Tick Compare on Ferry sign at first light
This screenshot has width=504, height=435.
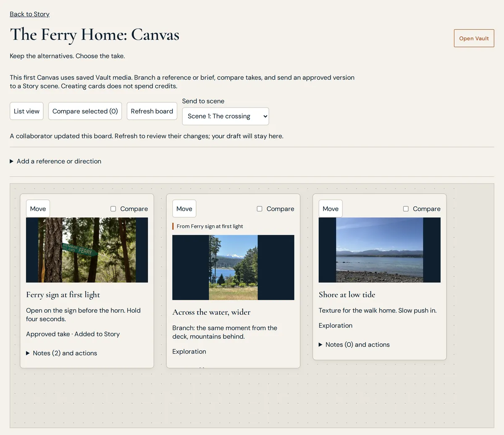pyautogui.click(x=113, y=209)
